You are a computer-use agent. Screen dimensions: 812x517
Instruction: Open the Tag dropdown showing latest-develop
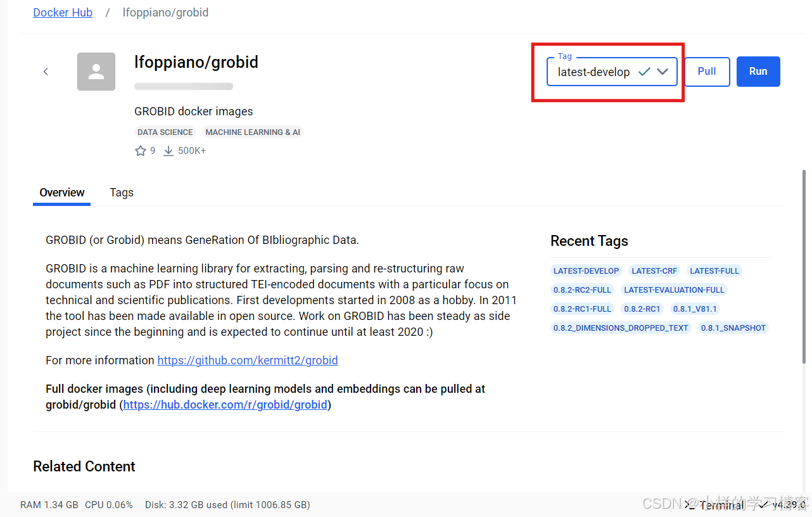point(612,72)
